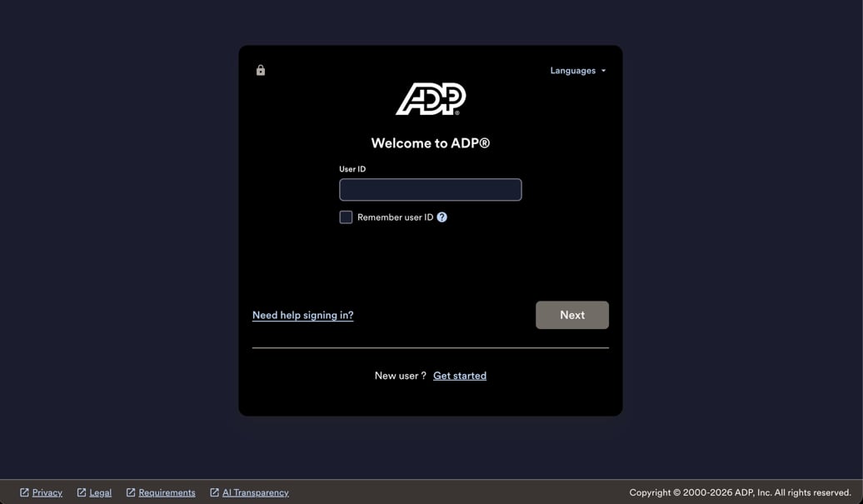This screenshot has height=504, width=863.
Task: Open the Remember user ID help icon
Action: click(x=442, y=217)
